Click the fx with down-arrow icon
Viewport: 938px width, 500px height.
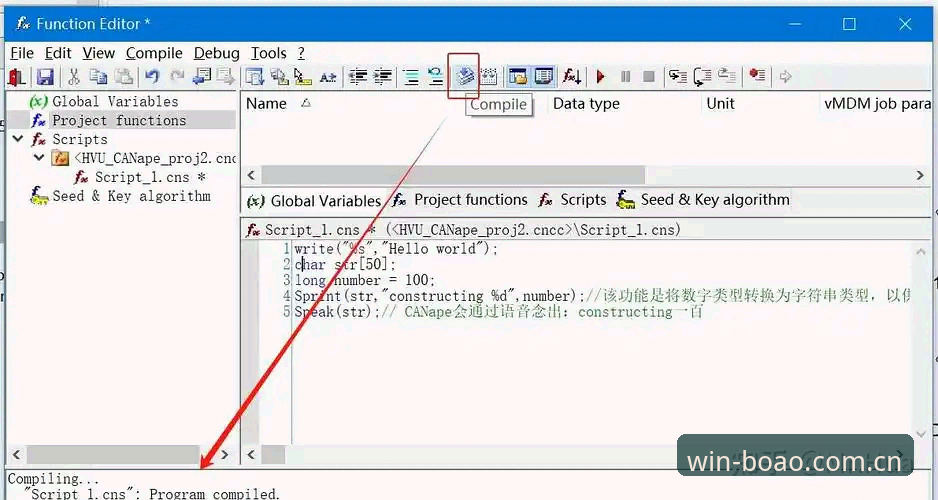pyautogui.click(x=572, y=77)
